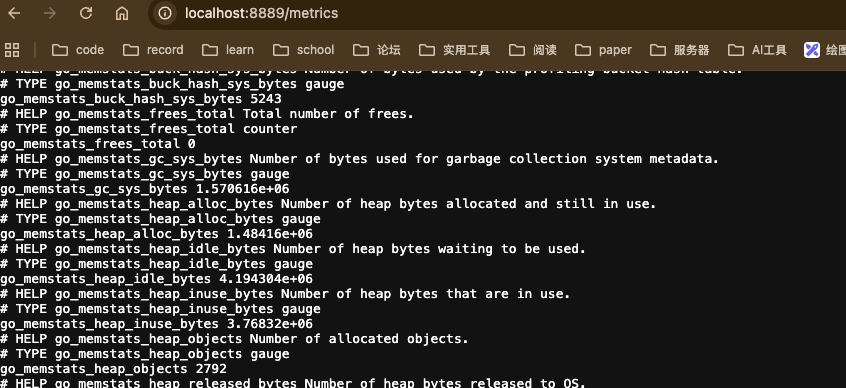Open the school bookmarks folder
Screen dimensions: 846x388
[x=304, y=50]
